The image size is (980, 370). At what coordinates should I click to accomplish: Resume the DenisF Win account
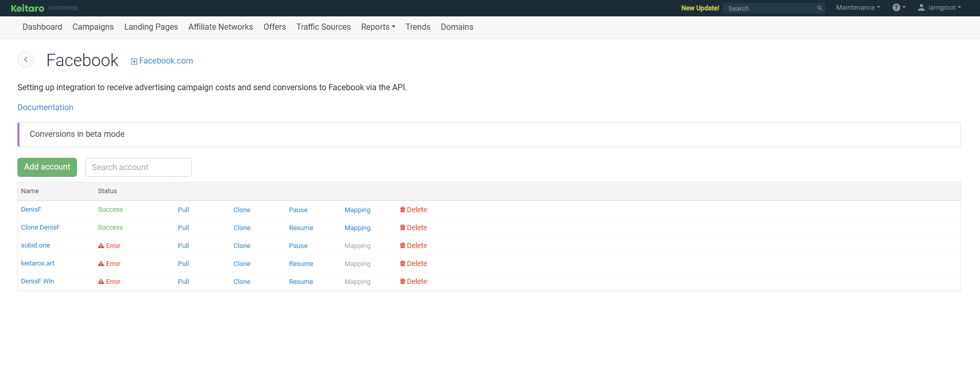(301, 282)
